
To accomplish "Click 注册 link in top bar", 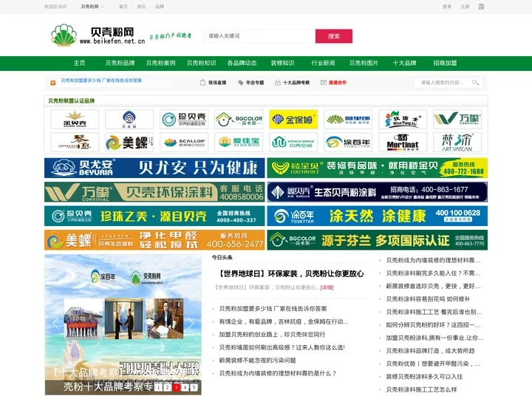I will [465, 7].
